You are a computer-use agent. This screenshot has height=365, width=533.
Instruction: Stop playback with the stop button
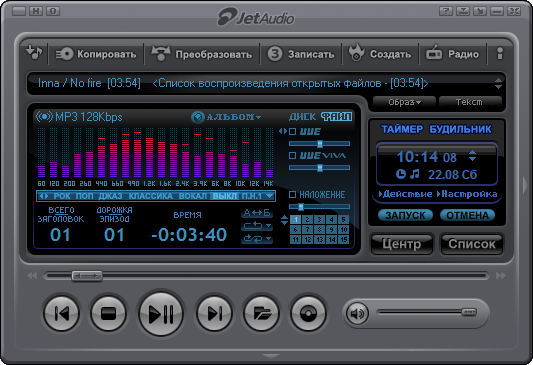click(x=108, y=313)
